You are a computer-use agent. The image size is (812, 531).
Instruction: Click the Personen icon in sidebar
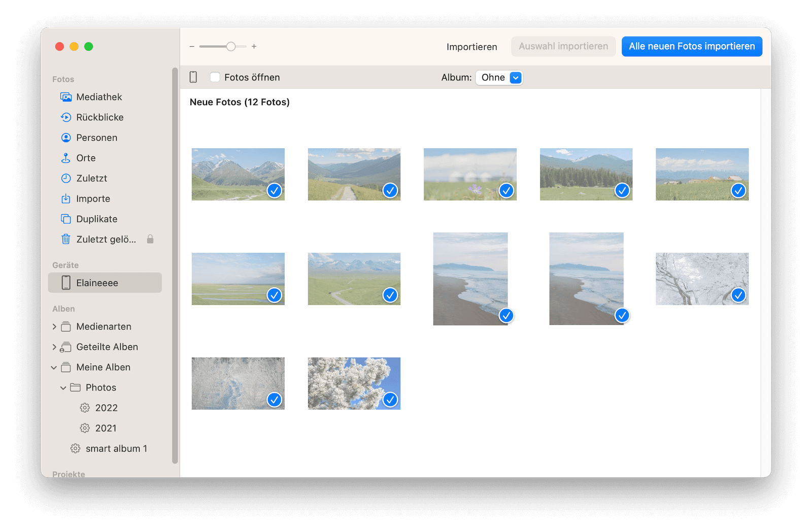click(66, 138)
